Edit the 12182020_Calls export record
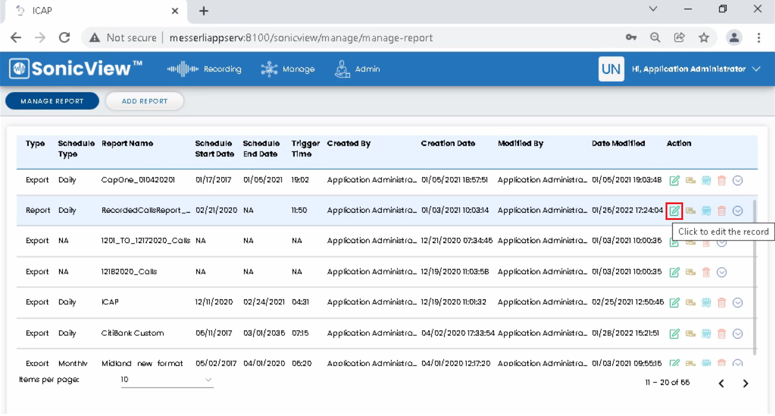 [x=674, y=272]
